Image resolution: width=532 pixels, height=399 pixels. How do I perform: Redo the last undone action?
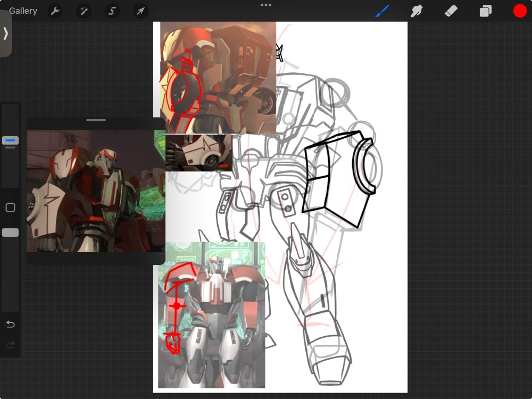[x=10, y=345]
